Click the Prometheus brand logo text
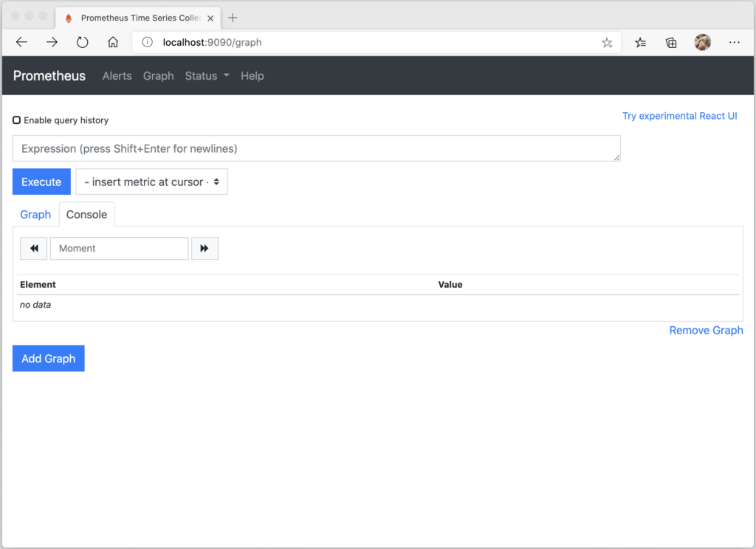This screenshot has width=756, height=549. click(49, 76)
